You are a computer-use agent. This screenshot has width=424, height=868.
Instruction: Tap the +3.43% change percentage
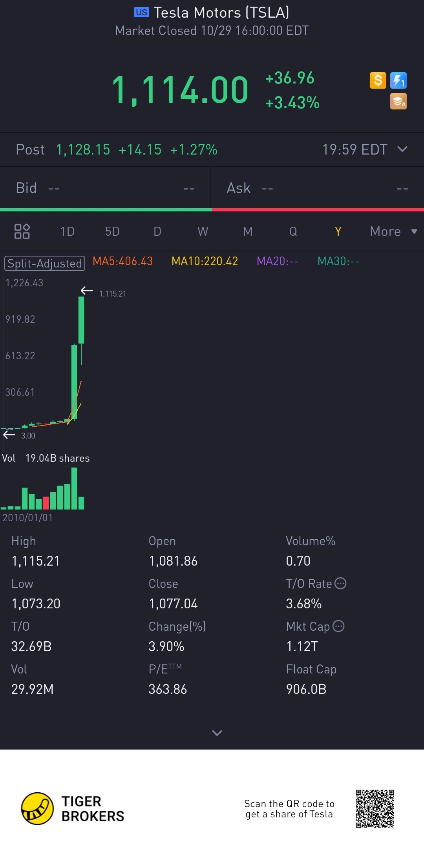point(292,103)
